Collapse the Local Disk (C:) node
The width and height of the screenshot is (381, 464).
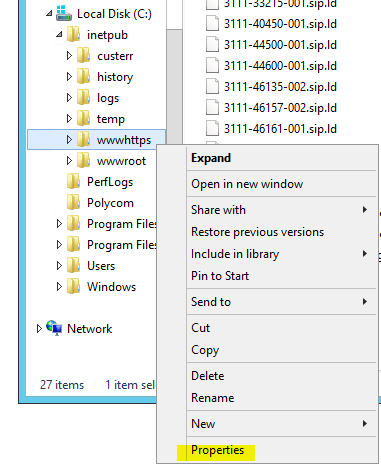pos(49,13)
